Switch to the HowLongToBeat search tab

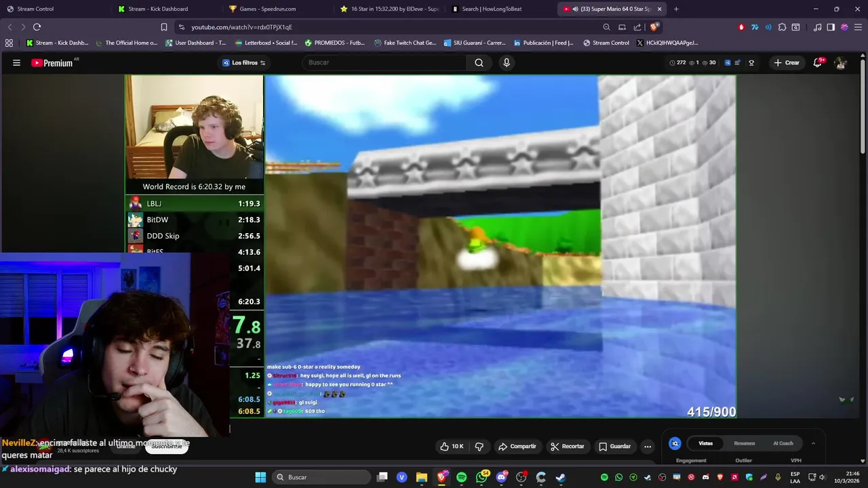click(500, 9)
